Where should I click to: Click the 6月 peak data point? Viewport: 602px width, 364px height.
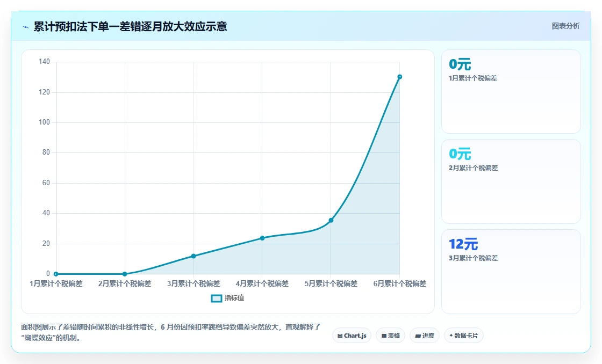(400, 77)
